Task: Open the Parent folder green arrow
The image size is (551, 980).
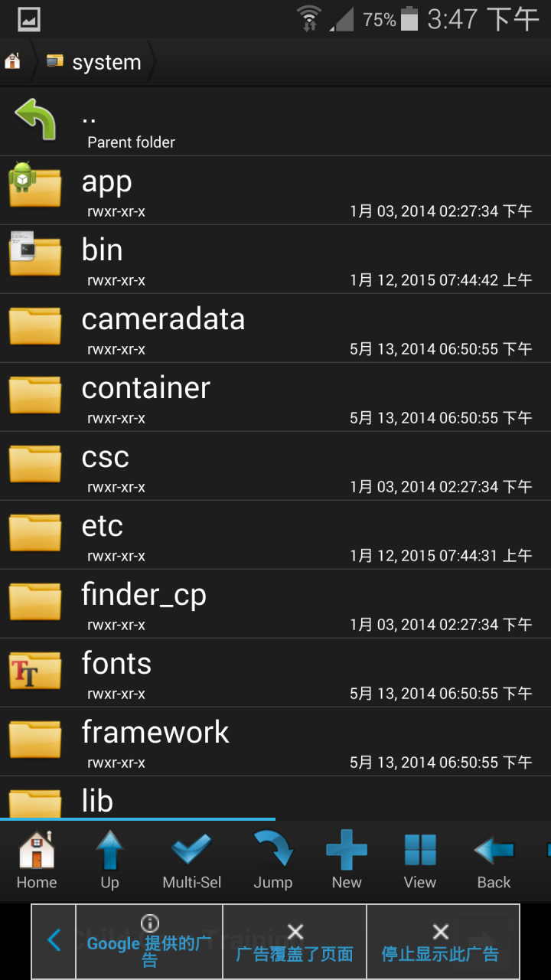Action: (35, 119)
